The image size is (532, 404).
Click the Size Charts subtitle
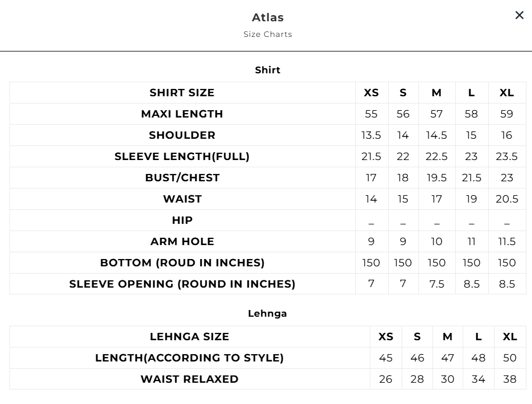click(x=267, y=34)
